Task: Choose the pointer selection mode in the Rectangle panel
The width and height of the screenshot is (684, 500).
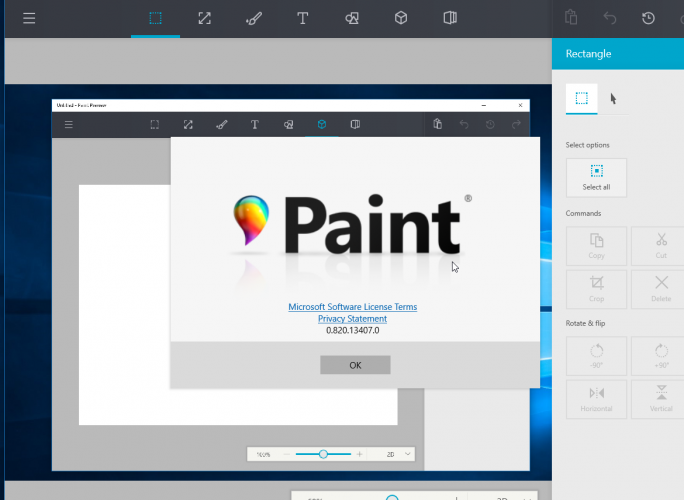Action: point(613,99)
